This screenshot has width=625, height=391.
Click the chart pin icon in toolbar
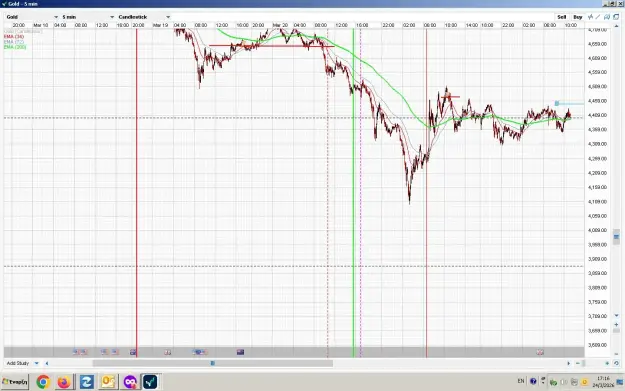607,17
